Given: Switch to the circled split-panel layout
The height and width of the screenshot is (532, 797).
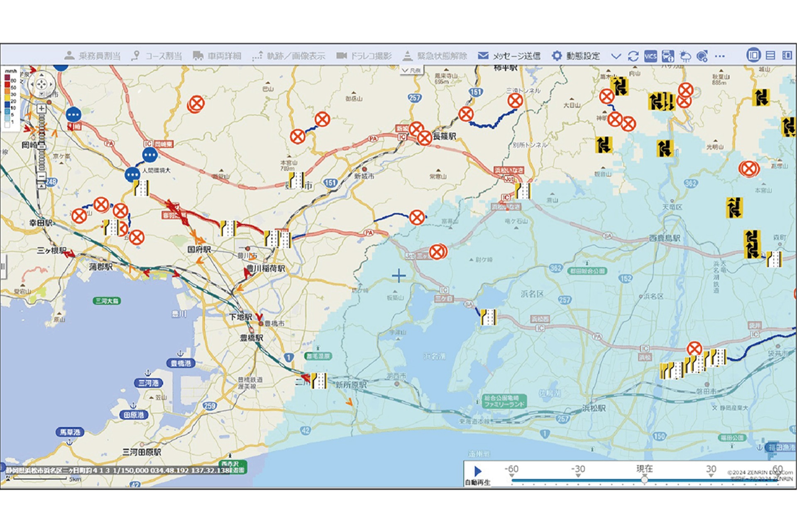Looking at the screenshot, I should (753, 55).
